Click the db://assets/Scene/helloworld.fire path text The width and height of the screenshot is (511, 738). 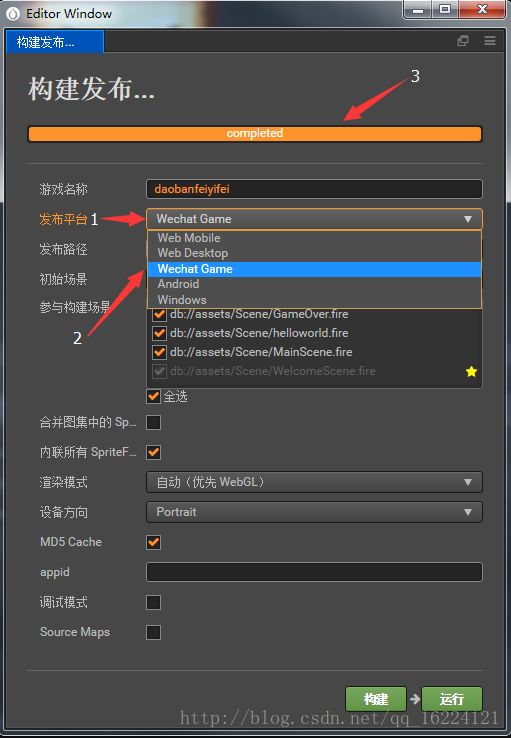259,333
